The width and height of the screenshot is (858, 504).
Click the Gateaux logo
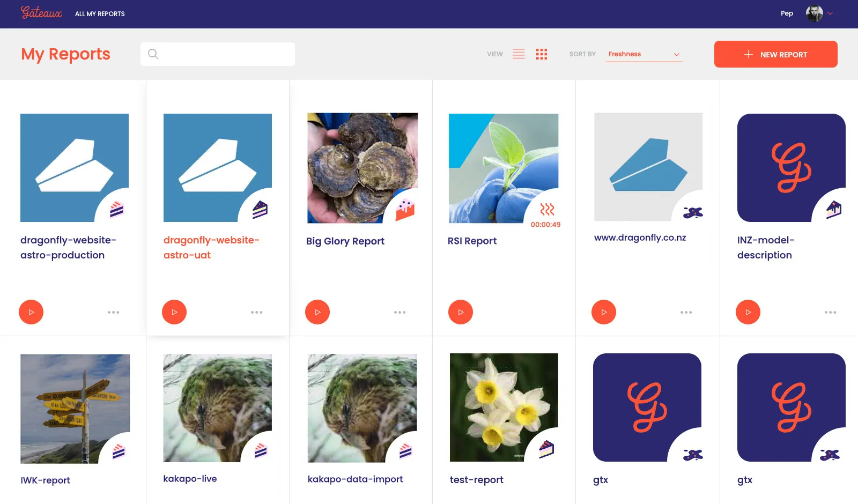click(41, 13)
